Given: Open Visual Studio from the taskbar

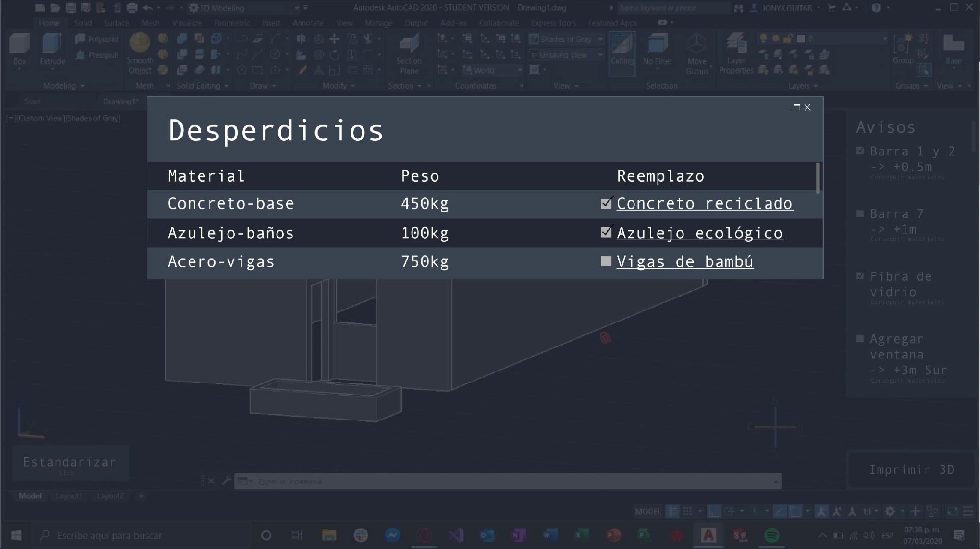Looking at the screenshot, I should [x=455, y=535].
